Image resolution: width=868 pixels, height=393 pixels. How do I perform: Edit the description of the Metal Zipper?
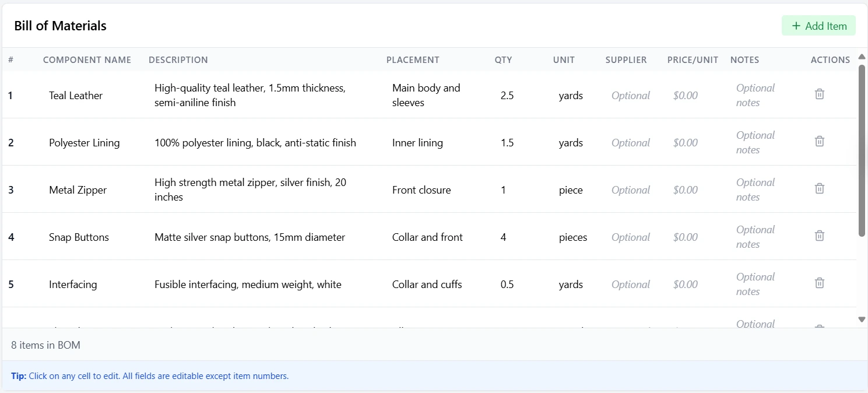coord(250,190)
